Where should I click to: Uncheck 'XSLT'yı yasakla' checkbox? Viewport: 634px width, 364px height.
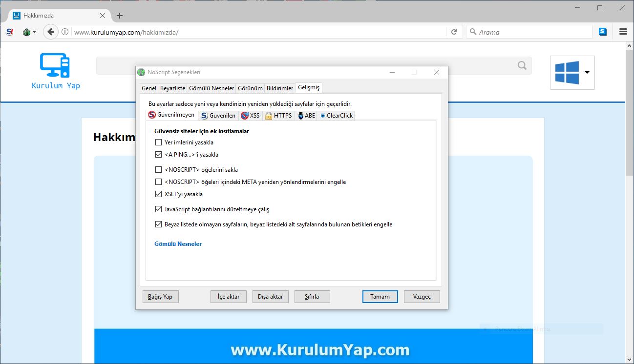pos(158,194)
